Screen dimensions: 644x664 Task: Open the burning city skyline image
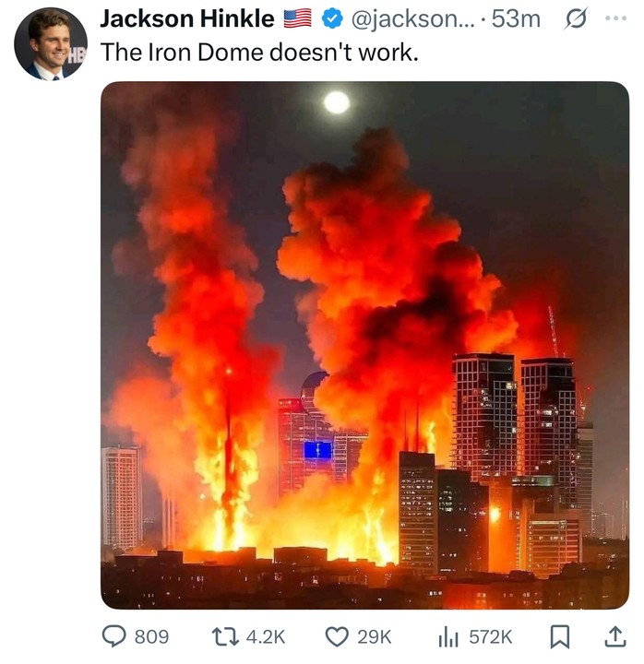click(364, 345)
